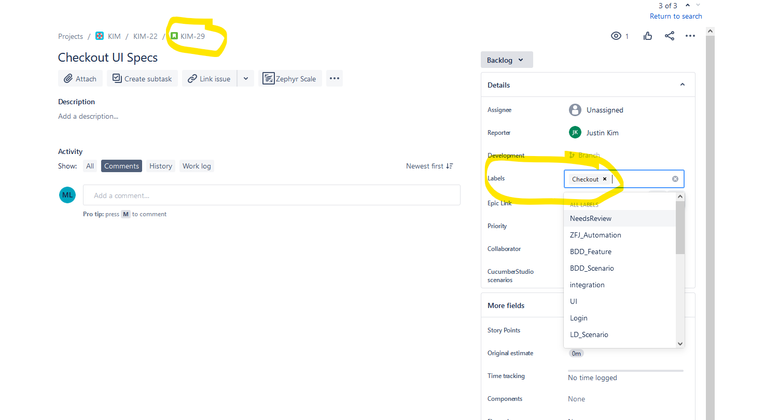Open Zephyr Scale
Image resolution: width=765 pixels, height=420 pixels.
pos(290,79)
